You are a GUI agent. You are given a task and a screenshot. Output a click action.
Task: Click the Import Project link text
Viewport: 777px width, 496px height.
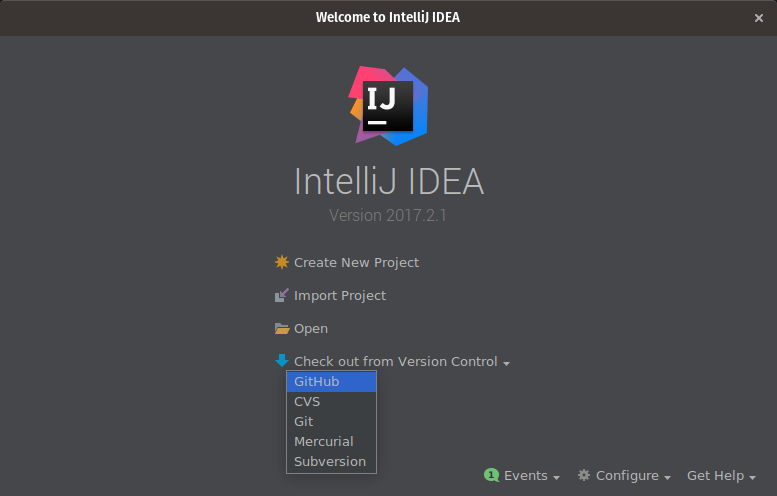click(339, 296)
